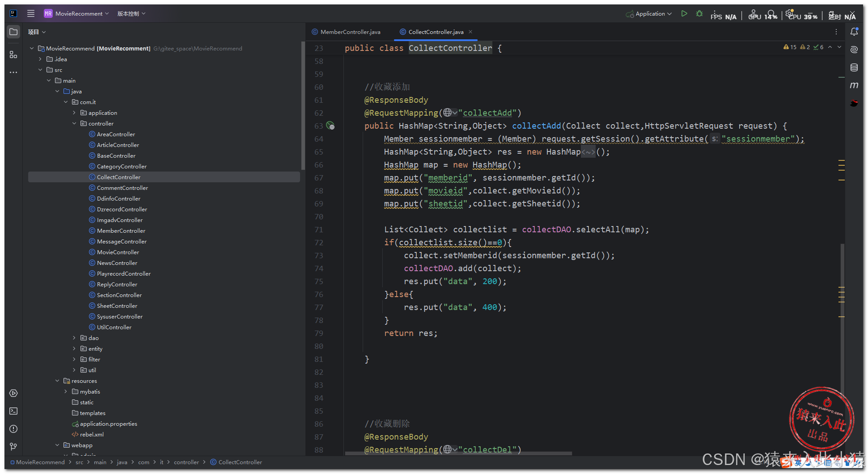
Task: Open rebel.xml file
Action: [92, 434]
